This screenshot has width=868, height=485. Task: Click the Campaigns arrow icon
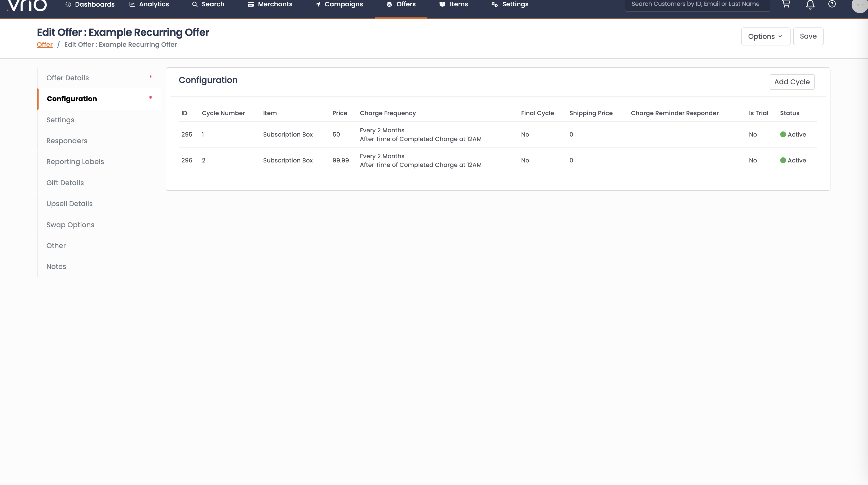pos(318,4)
